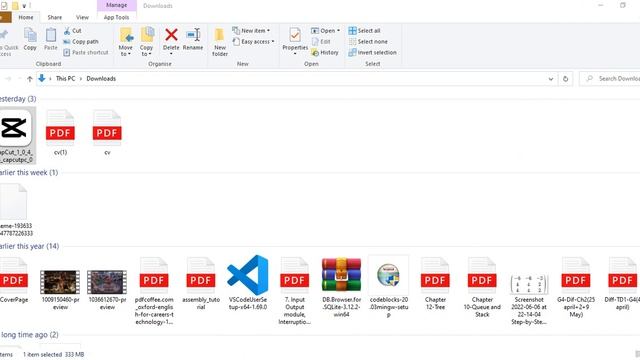This screenshot has height=360, width=640.
Task: Select the VSCodeUserSetup installer
Action: [248, 282]
